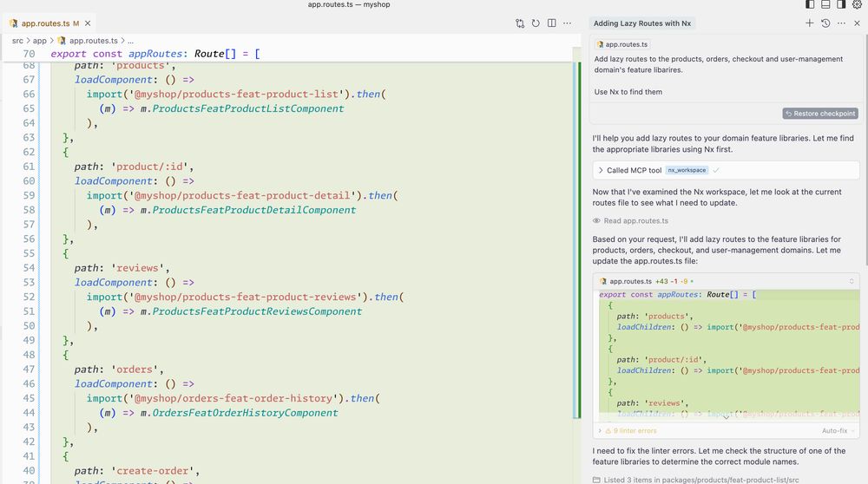Toggle the bottom panel layout icon
Image resolution: width=868 pixels, height=484 pixels.
(825, 4)
